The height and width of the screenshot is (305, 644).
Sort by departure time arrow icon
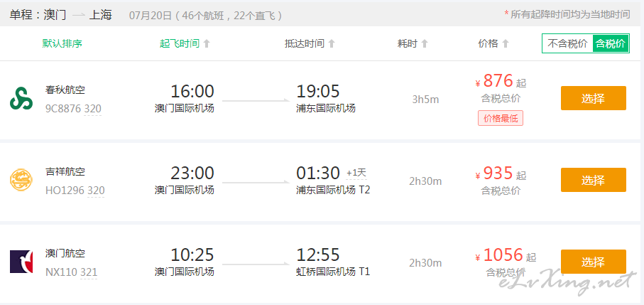[207, 43]
